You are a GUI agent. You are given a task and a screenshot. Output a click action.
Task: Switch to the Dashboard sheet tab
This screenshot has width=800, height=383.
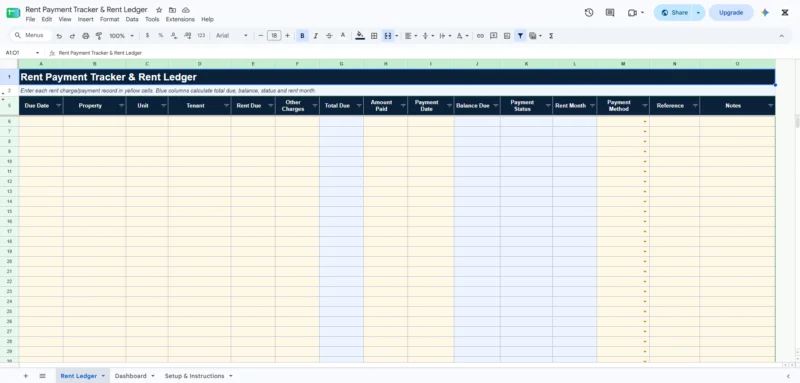tap(130, 376)
